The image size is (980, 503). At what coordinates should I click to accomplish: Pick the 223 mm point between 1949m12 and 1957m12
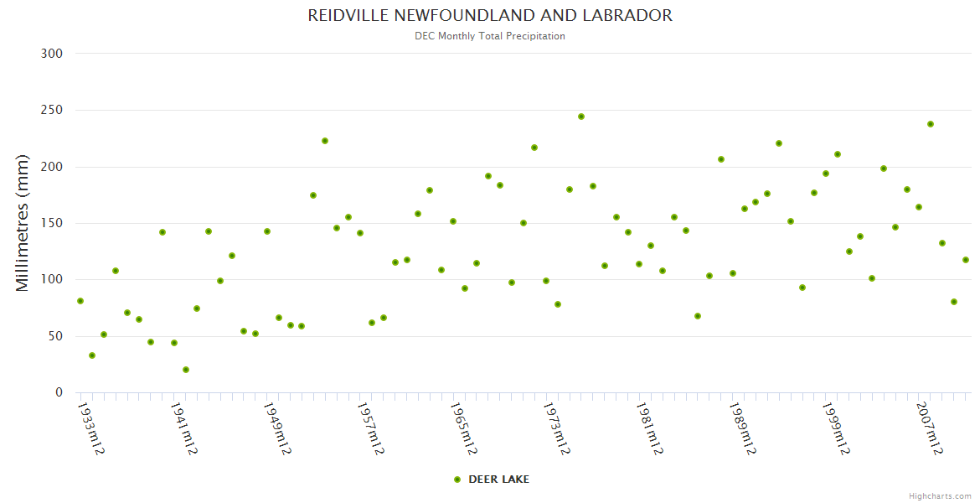325,141
